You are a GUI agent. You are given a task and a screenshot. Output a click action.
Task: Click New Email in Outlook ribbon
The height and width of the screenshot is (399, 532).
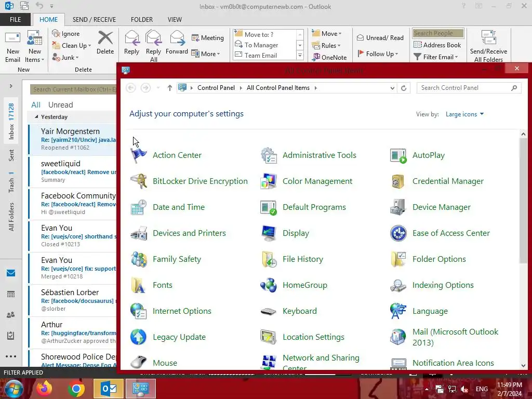tap(12, 47)
